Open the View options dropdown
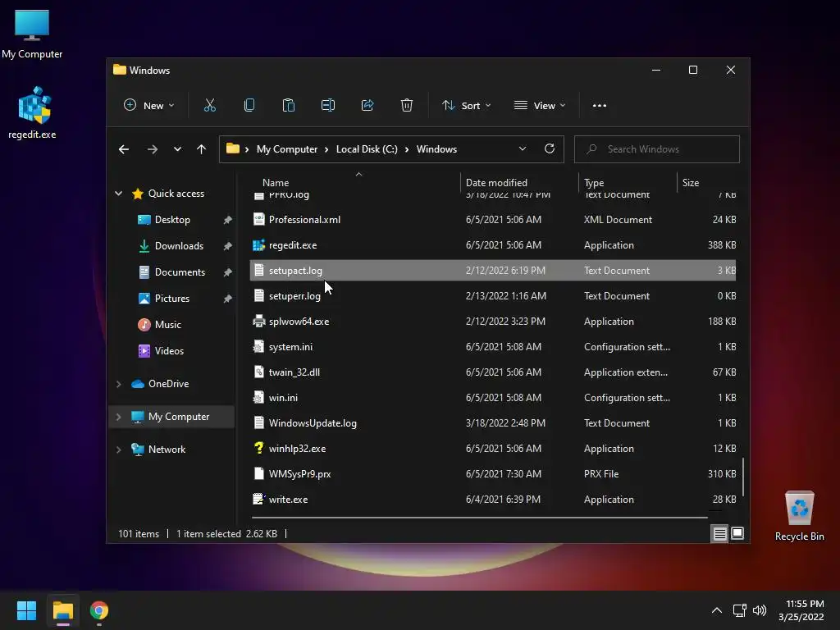The image size is (840, 630). click(x=540, y=106)
